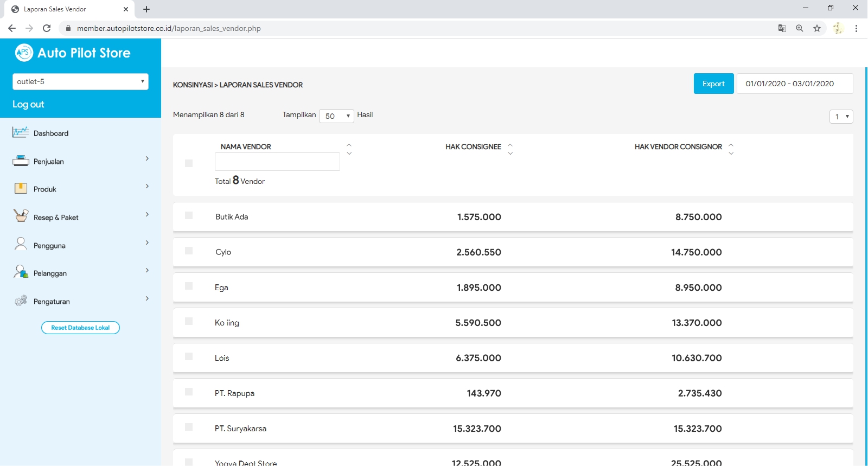868x466 pixels.
Task: Click the Dashboard chart icon in sidebar
Action: (x=21, y=132)
